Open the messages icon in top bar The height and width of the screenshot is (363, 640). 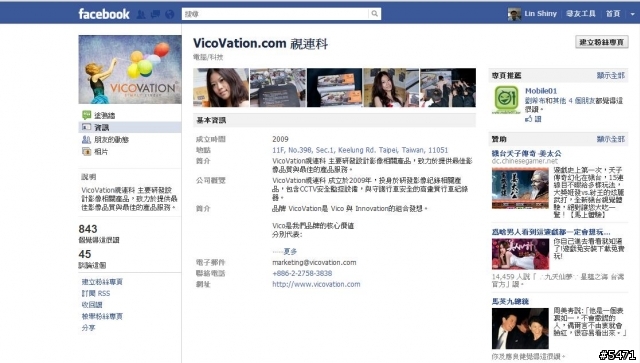click(155, 14)
